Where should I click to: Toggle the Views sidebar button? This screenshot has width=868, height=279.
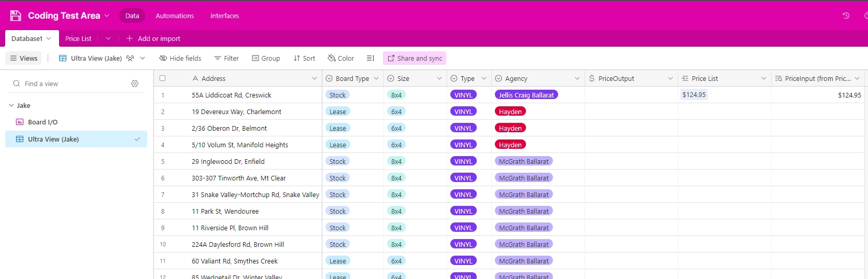point(24,58)
